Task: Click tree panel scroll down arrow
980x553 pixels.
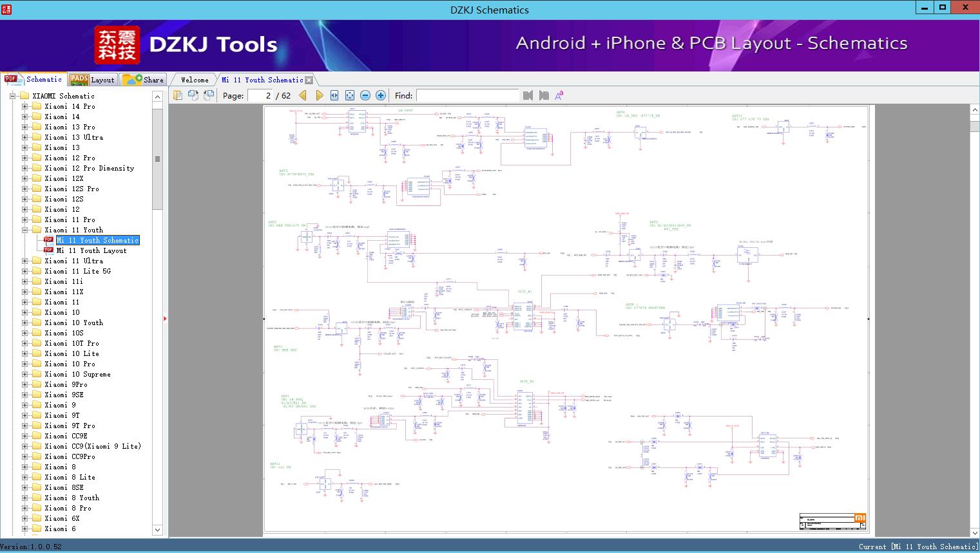Action: point(157,530)
